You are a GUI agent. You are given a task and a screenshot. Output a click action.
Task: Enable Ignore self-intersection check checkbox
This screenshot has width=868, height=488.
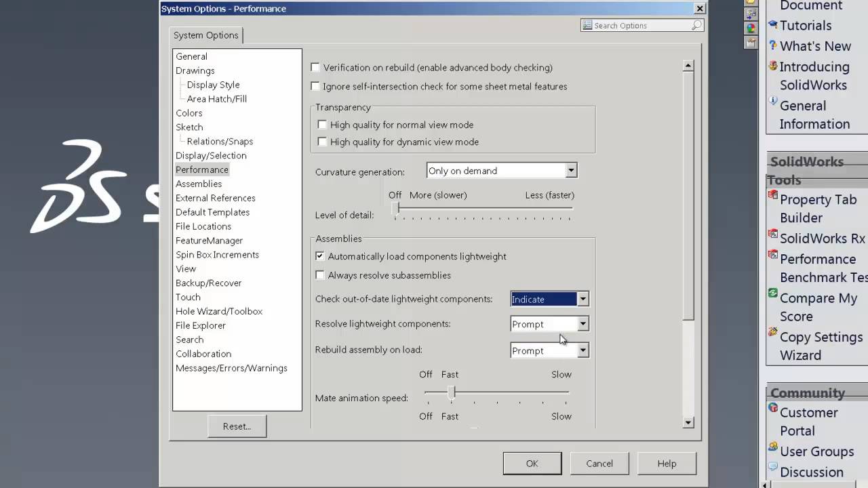point(315,86)
